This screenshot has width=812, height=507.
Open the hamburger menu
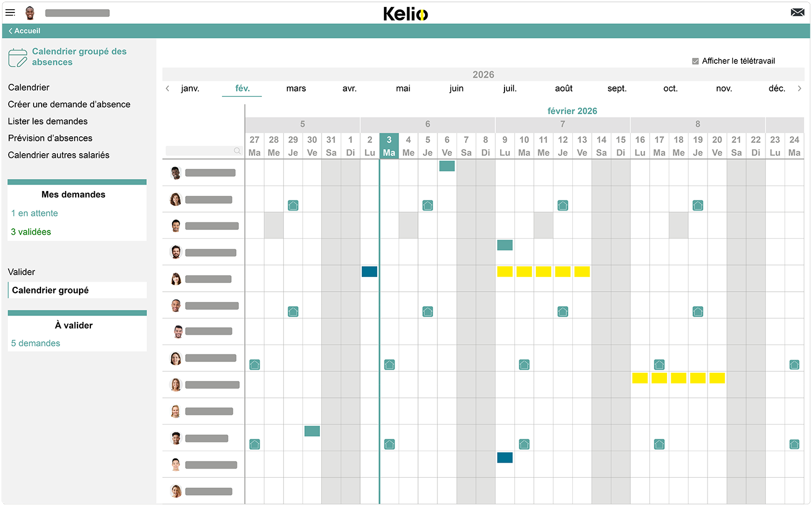10,12
